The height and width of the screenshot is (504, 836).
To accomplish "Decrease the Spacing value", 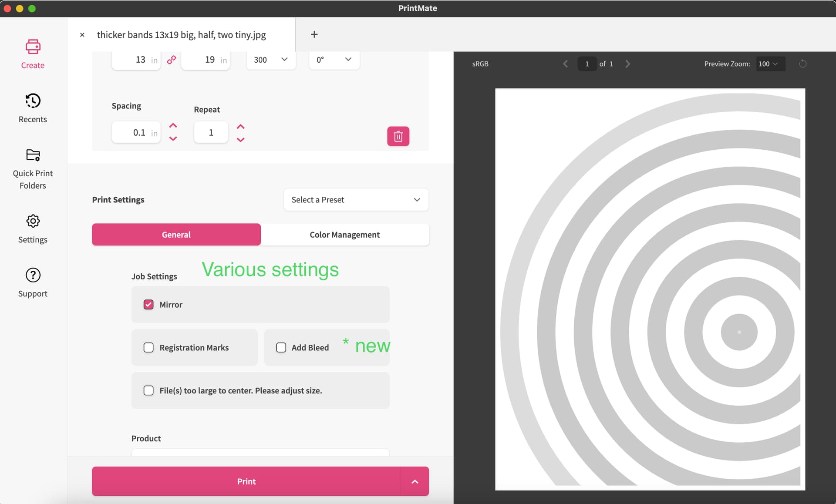I will (x=173, y=138).
